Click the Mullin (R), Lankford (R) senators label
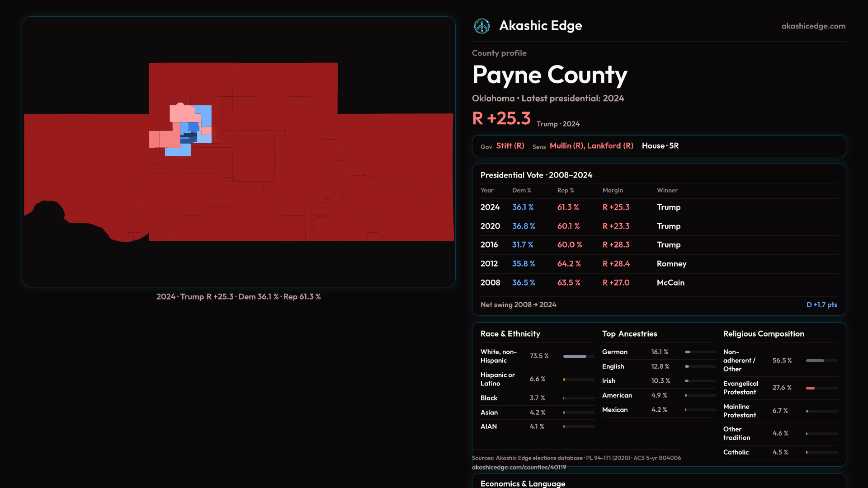The width and height of the screenshot is (868, 488). click(591, 146)
